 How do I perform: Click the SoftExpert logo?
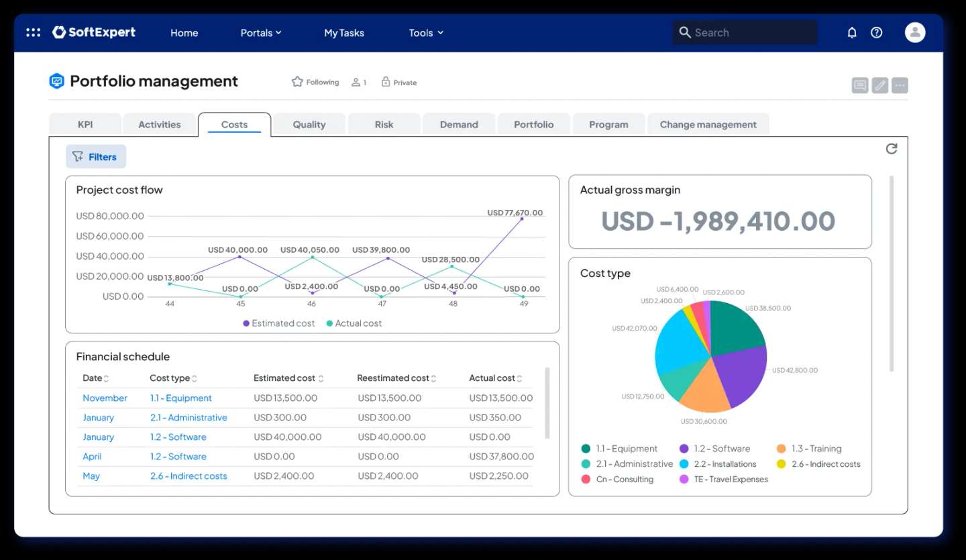tap(94, 32)
